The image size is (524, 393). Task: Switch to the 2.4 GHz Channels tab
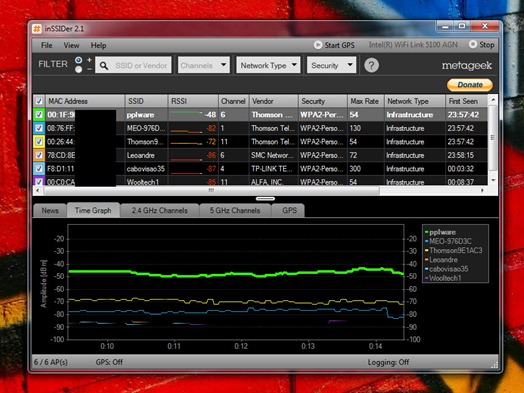[159, 211]
